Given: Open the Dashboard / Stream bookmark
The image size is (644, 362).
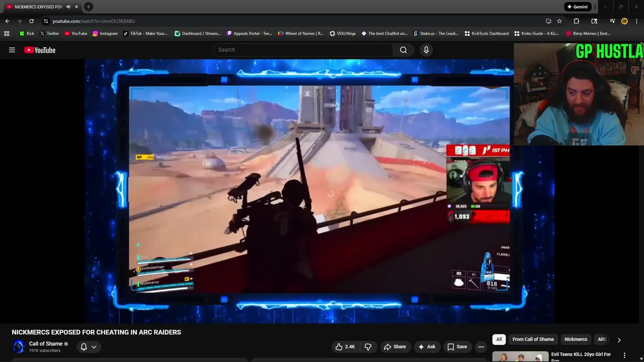Looking at the screenshot, I should pos(198,34).
